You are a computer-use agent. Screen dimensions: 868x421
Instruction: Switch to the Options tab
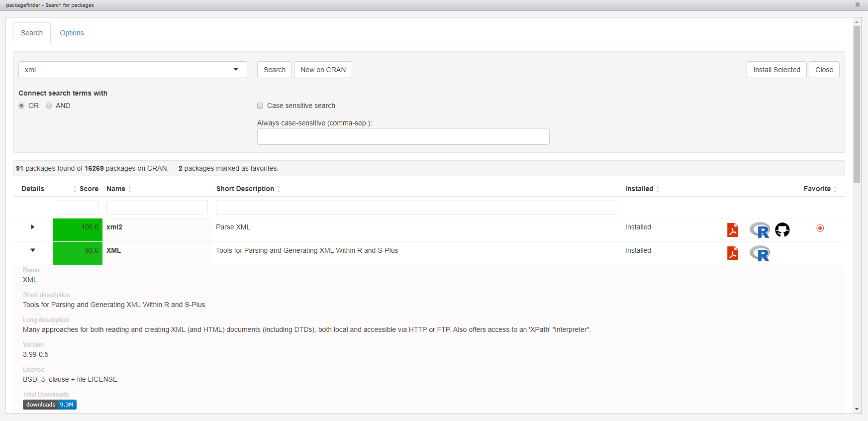pos(72,33)
